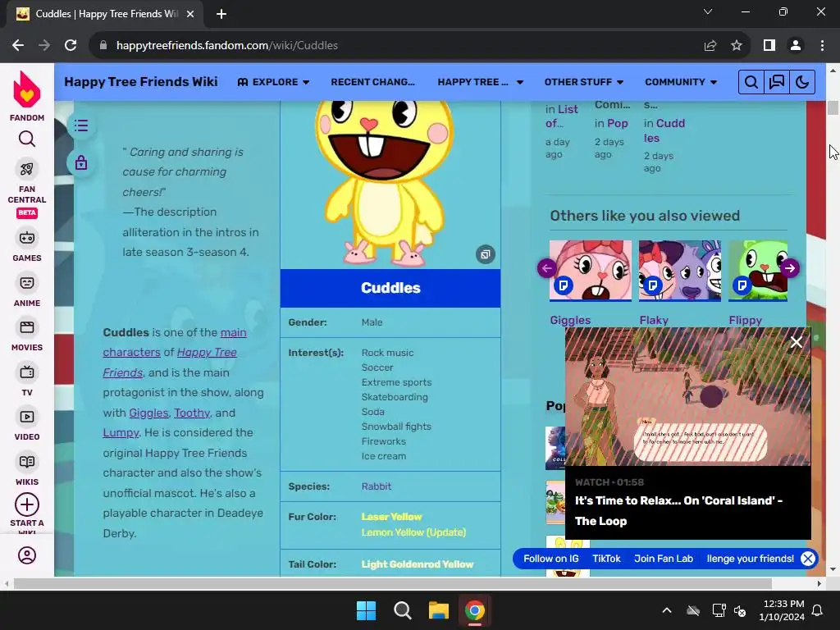Open the Chrome side panel icon
Image resolution: width=840 pixels, height=630 pixels.
(769, 46)
